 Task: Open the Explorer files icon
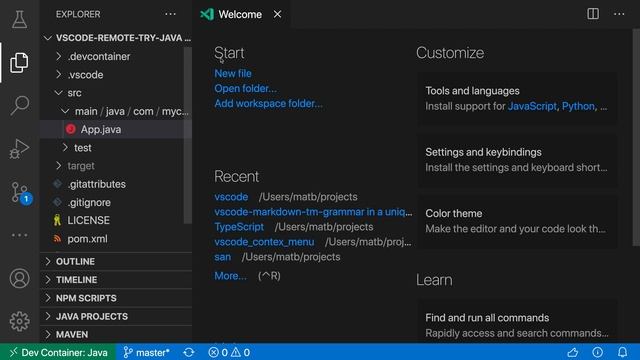pos(19,62)
